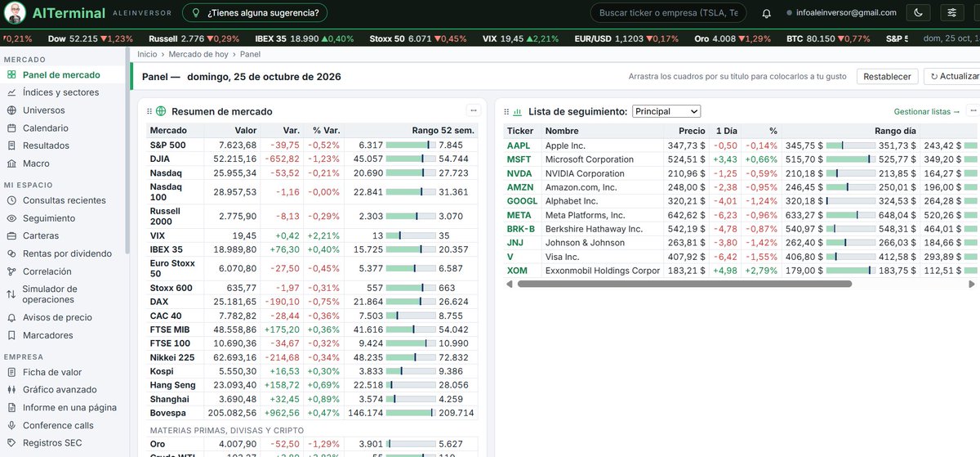Open the notifications bell
980x457 pixels.
pos(766,13)
